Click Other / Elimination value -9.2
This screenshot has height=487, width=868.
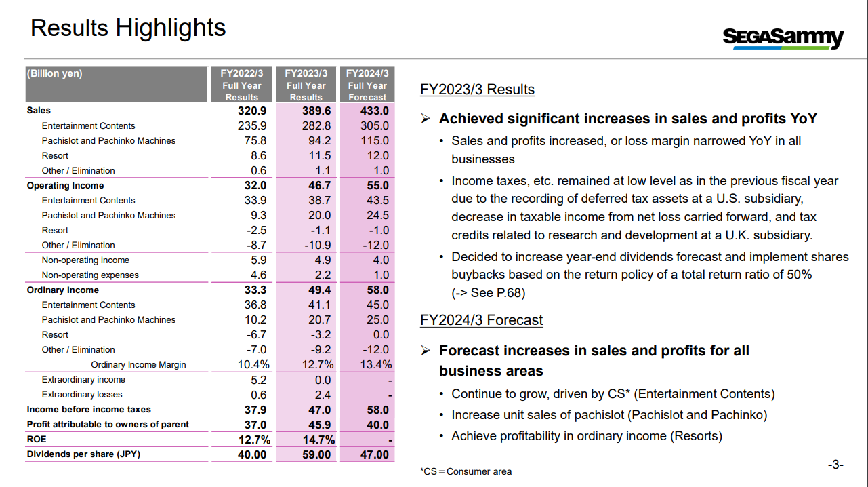point(321,349)
